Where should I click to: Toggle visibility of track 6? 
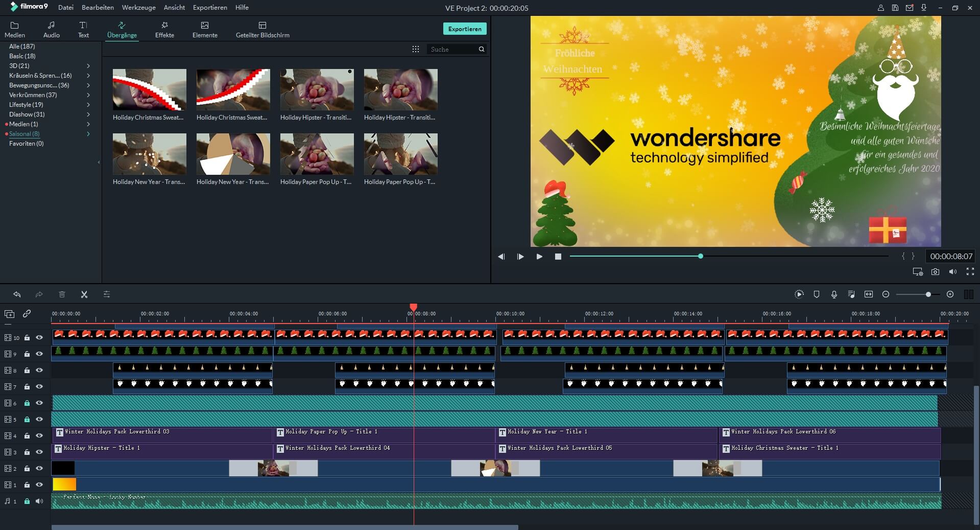coord(39,403)
